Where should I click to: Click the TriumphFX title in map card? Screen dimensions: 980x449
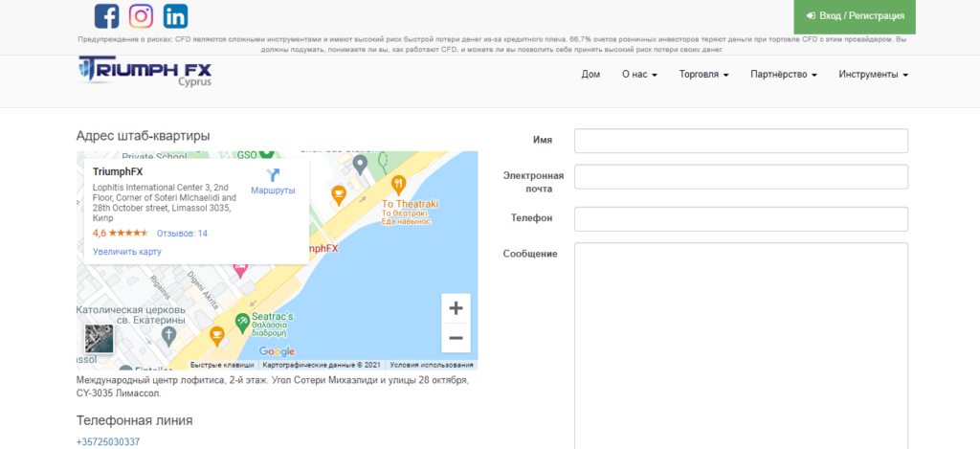coord(118,172)
